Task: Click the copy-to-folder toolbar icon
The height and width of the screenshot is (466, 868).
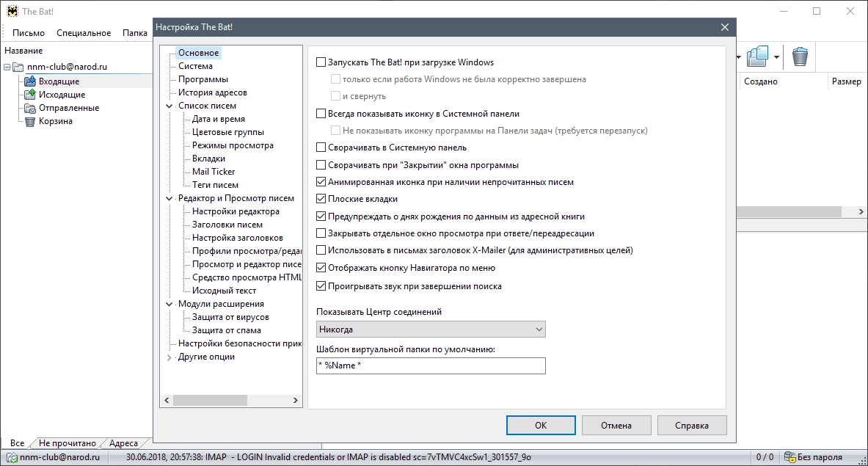Action: tap(758, 57)
